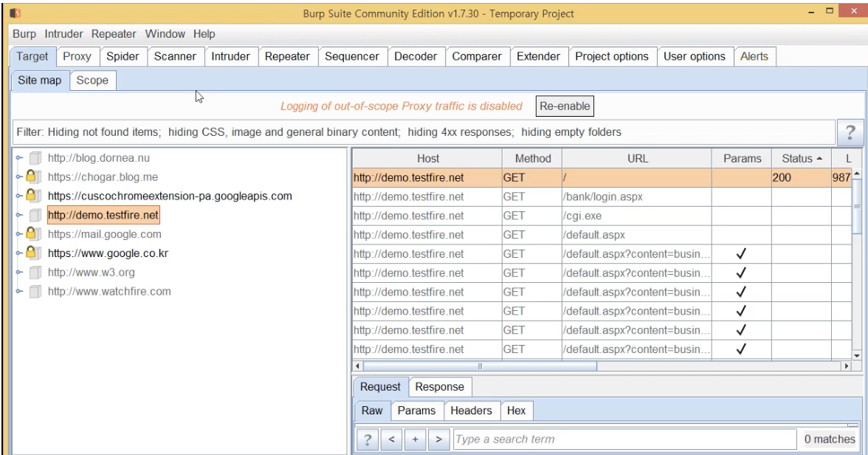Open the Burp menu
This screenshot has height=455, width=868.
[x=24, y=34]
